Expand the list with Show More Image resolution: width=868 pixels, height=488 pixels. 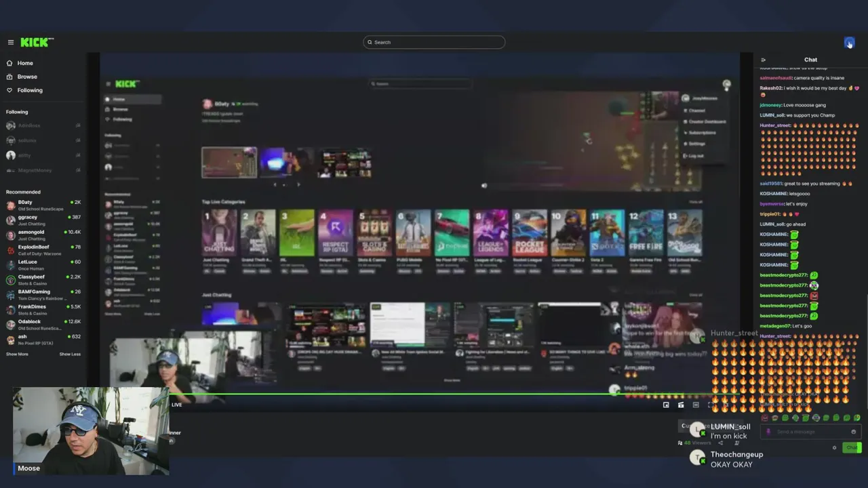tap(17, 354)
